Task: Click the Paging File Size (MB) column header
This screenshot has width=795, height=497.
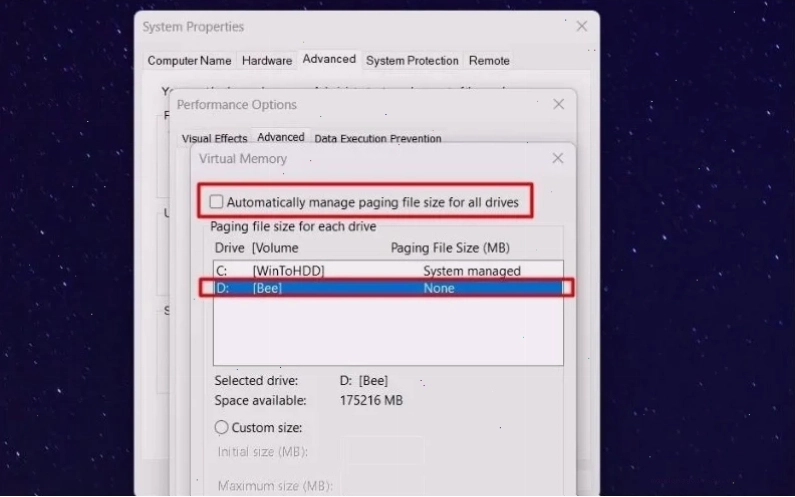Action: point(450,248)
